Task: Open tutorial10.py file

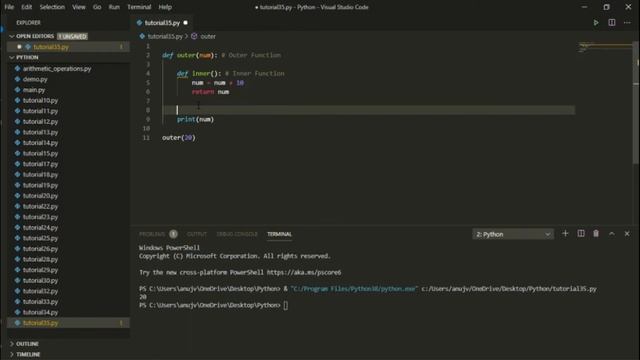Action: click(40, 100)
